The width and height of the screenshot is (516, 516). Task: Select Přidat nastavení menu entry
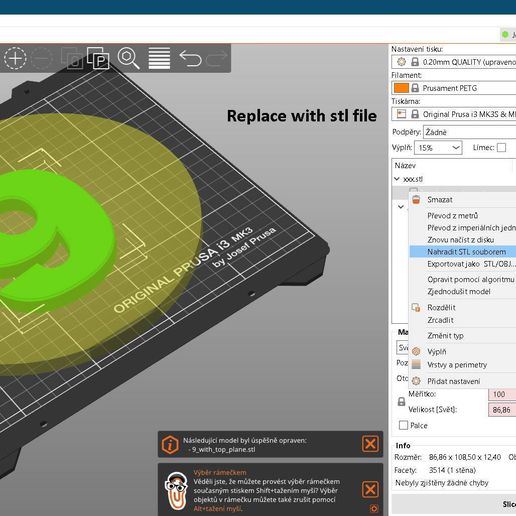[x=463, y=381]
